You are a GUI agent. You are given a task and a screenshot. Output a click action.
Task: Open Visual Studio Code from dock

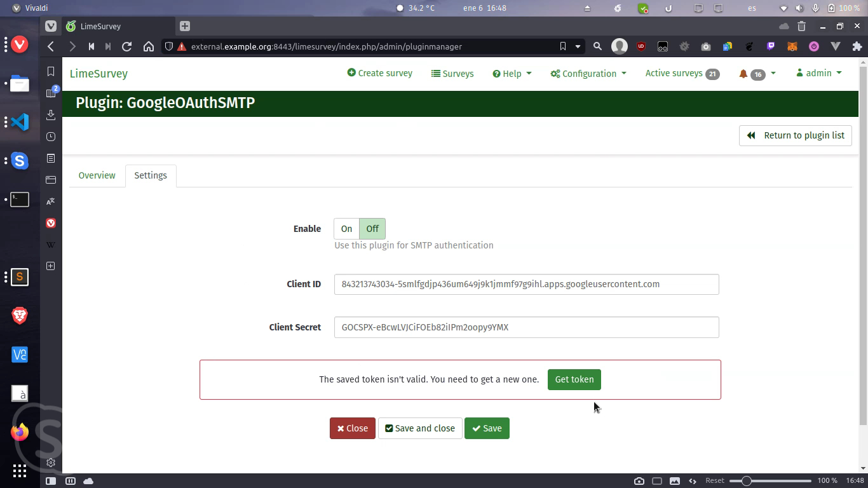coord(20,122)
